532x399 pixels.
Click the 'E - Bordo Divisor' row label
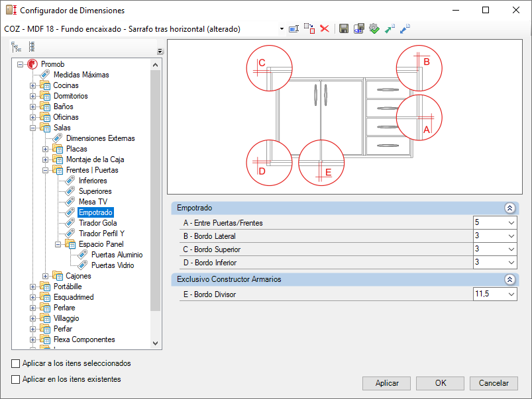(x=209, y=294)
